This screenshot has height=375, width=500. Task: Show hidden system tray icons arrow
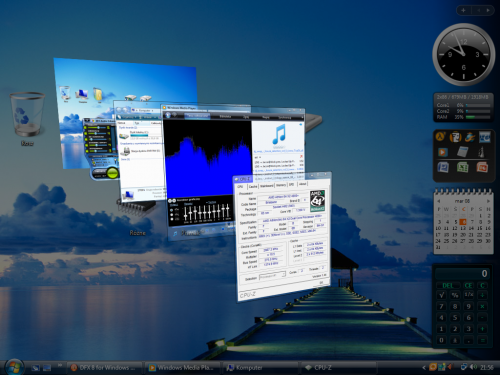pyautogui.click(x=424, y=367)
